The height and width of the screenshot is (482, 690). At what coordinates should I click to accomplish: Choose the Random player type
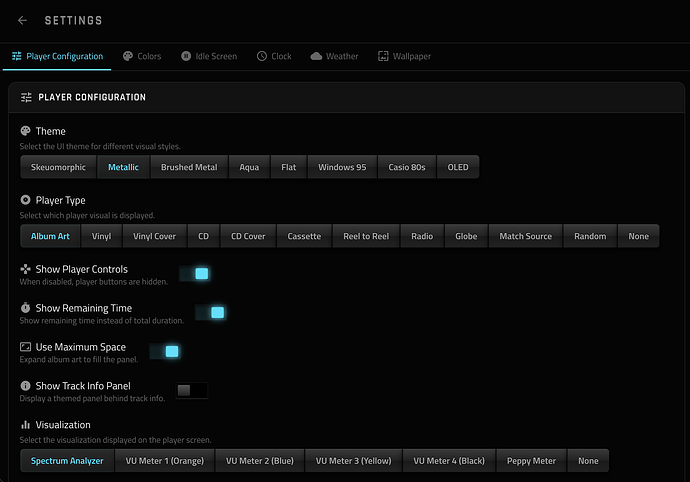(x=590, y=236)
